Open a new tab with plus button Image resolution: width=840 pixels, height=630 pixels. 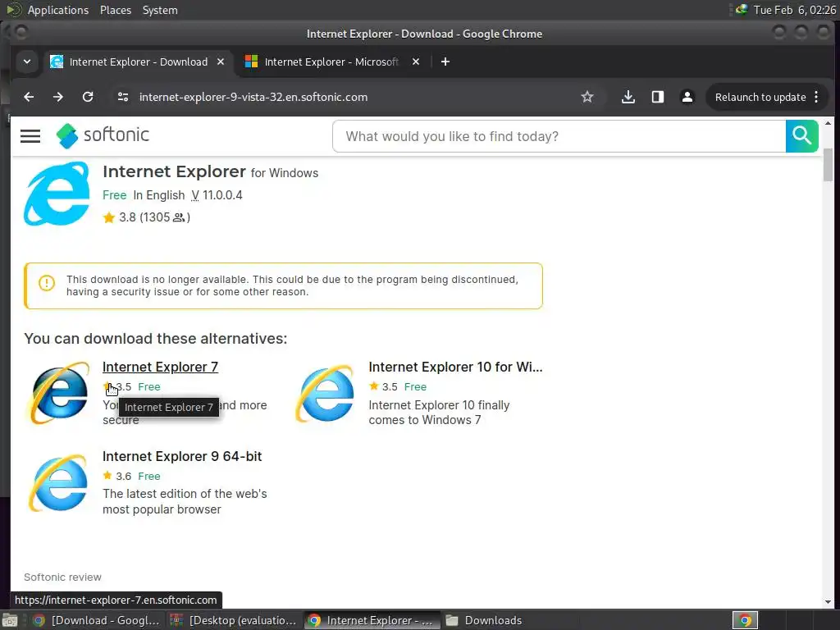coord(445,62)
